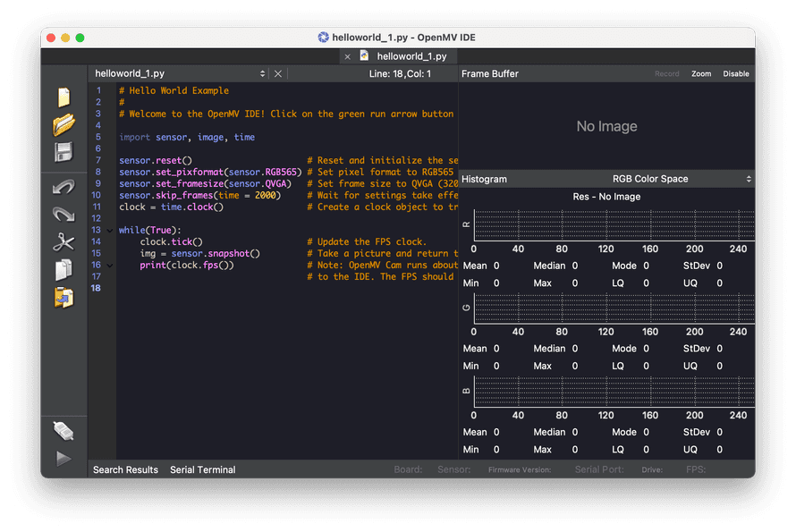Toggle Zoom in the Frame Buffer

point(701,74)
